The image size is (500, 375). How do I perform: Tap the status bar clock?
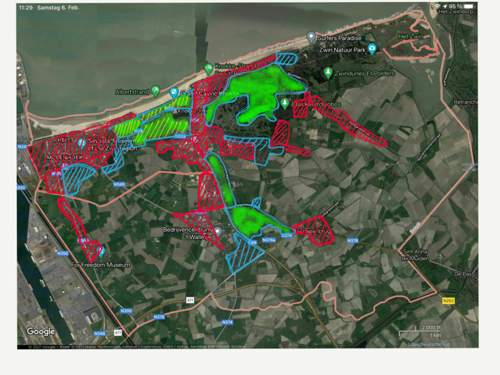point(26,7)
